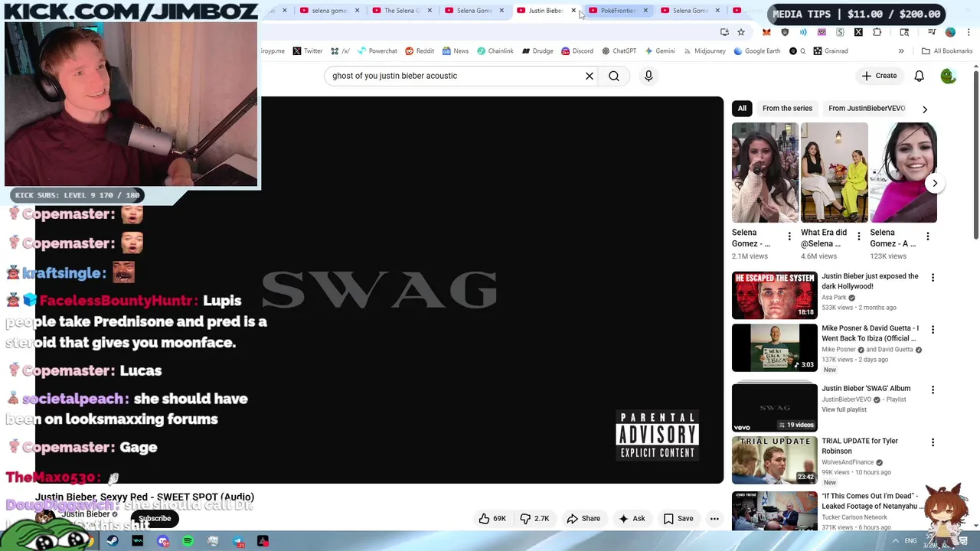This screenshot has height=551, width=980.
Task: Open the system tray hidden icons chevron
Action: coord(896,541)
